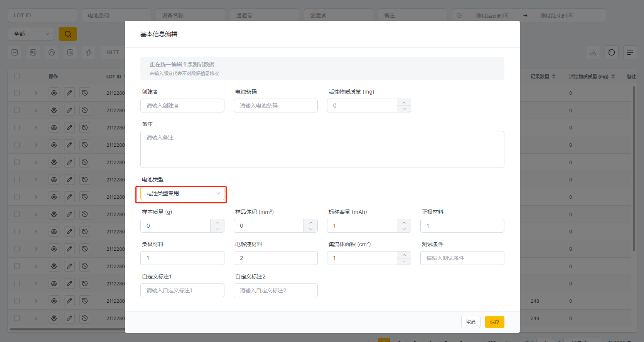644x342 pixels.
Task: Expand the last table row chevron
Action: point(36,318)
